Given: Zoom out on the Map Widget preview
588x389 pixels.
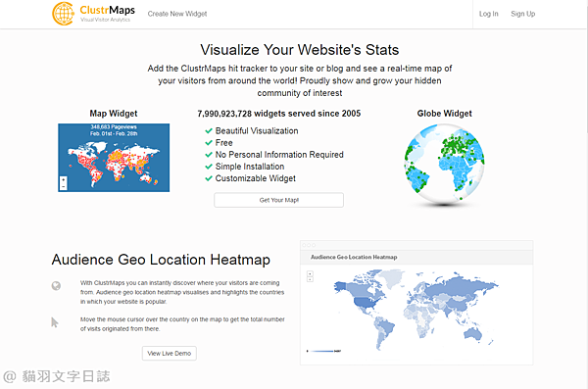Looking at the screenshot, I should point(64,186).
